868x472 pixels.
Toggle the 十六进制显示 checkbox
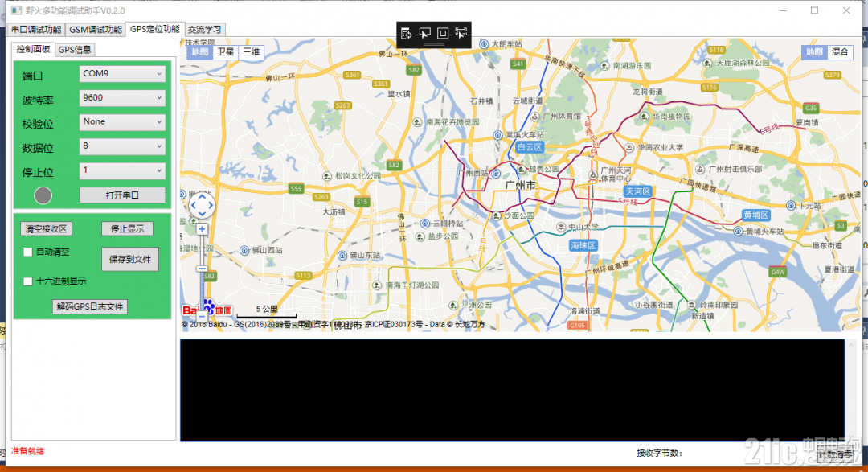coord(27,281)
